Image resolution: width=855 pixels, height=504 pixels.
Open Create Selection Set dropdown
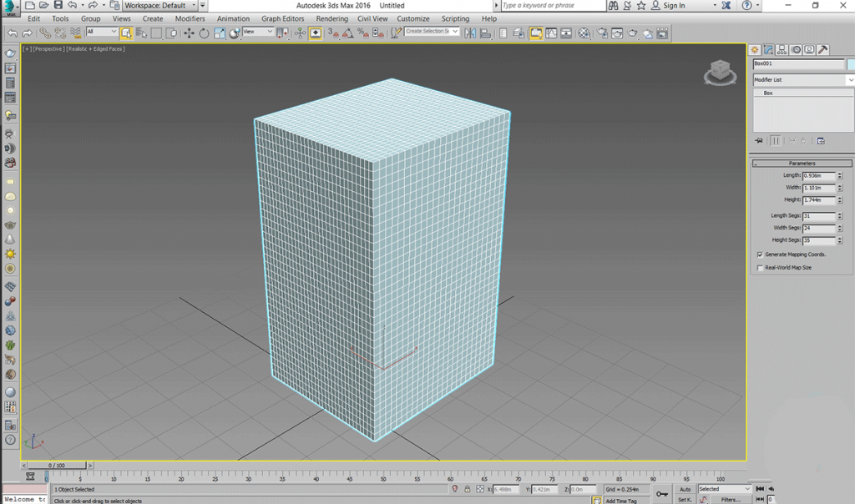pyautogui.click(x=432, y=32)
